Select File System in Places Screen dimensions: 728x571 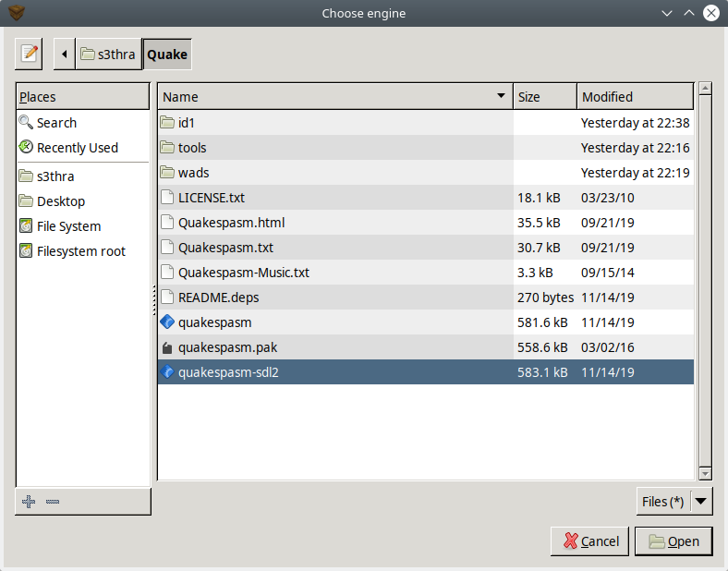pos(83,226)
